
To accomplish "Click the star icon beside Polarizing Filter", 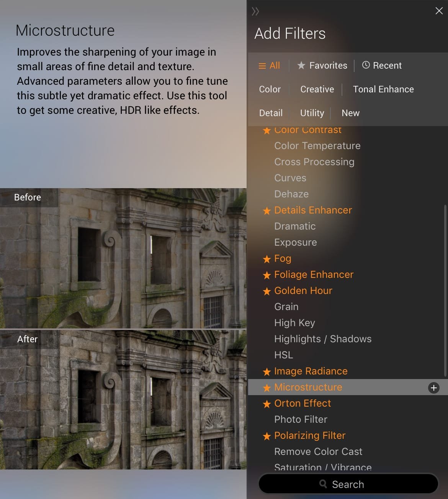I will (267, 437).
